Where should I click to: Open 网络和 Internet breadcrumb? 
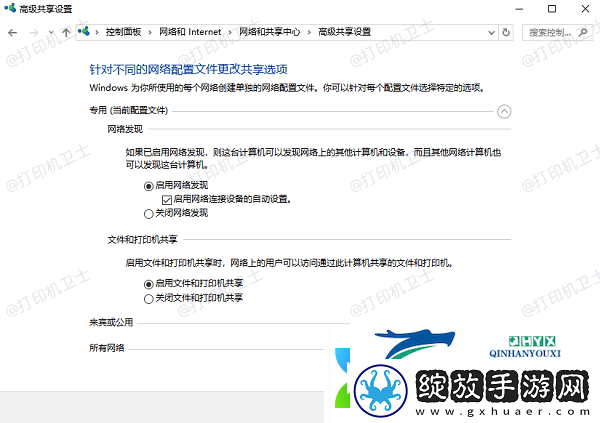point(190,32)
